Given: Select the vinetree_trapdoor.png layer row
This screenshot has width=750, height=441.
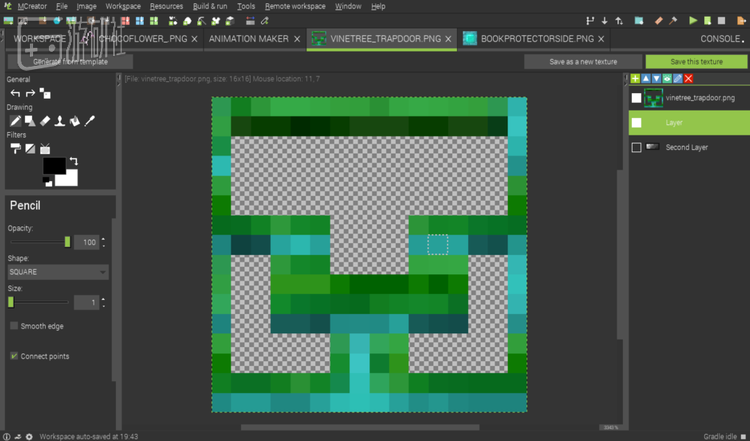Looking at the screenshot, I should click(689, 98).
